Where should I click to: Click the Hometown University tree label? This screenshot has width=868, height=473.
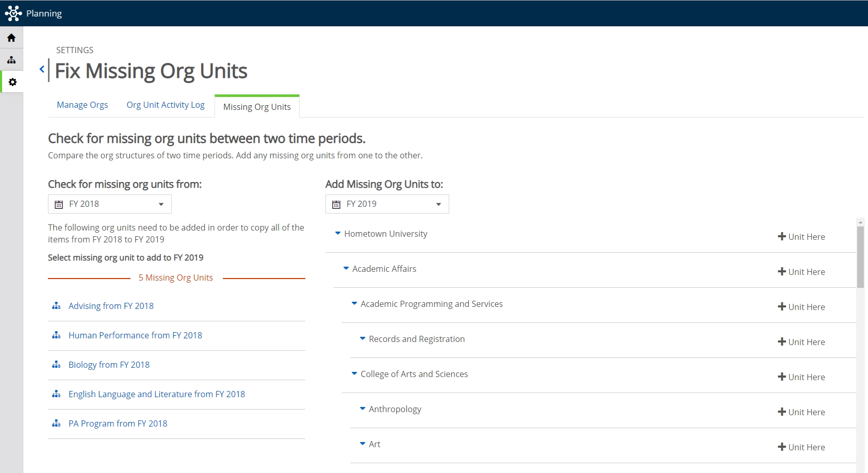[x=386, y=234]
